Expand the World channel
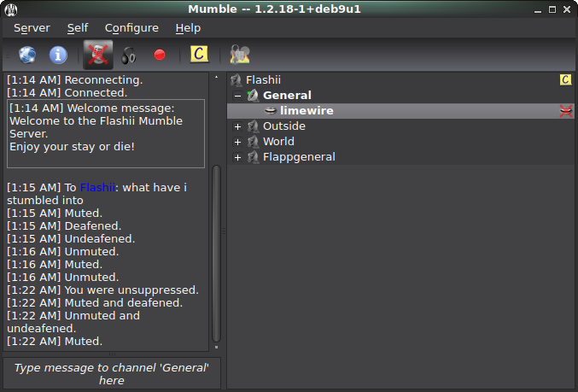 tap(237, 142)
